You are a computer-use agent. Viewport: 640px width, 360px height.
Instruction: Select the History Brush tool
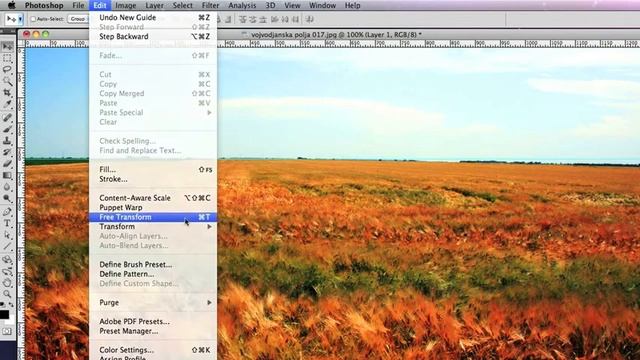pos(7,153)
